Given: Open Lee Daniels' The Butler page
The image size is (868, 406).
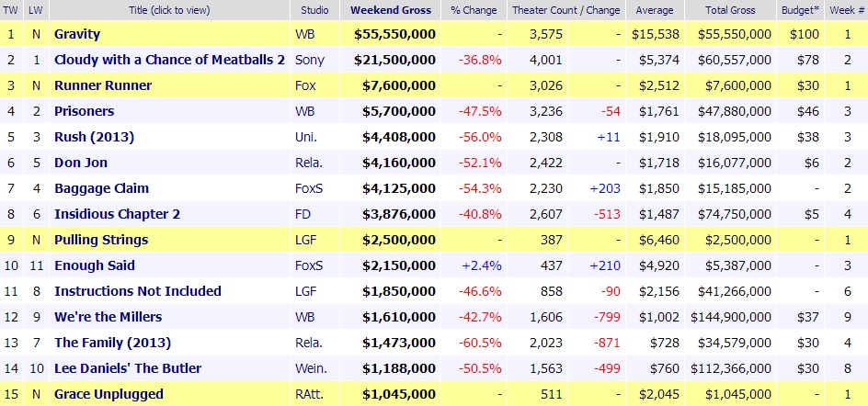Looking at the screenshot, I should coord(128,368).
